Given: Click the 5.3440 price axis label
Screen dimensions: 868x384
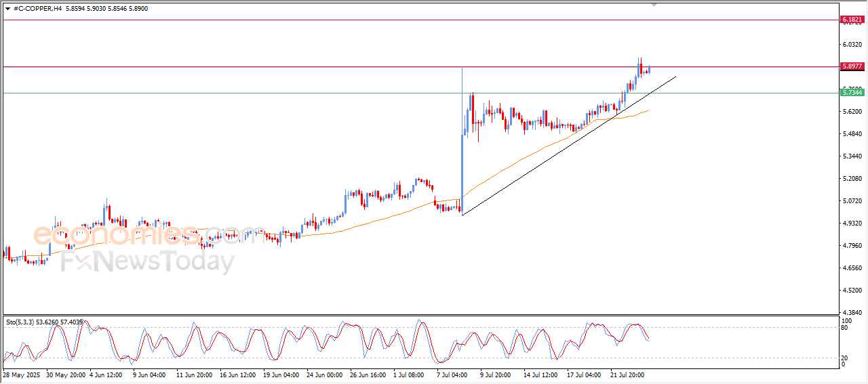Looking at the screenshot, I should [852, 156].
